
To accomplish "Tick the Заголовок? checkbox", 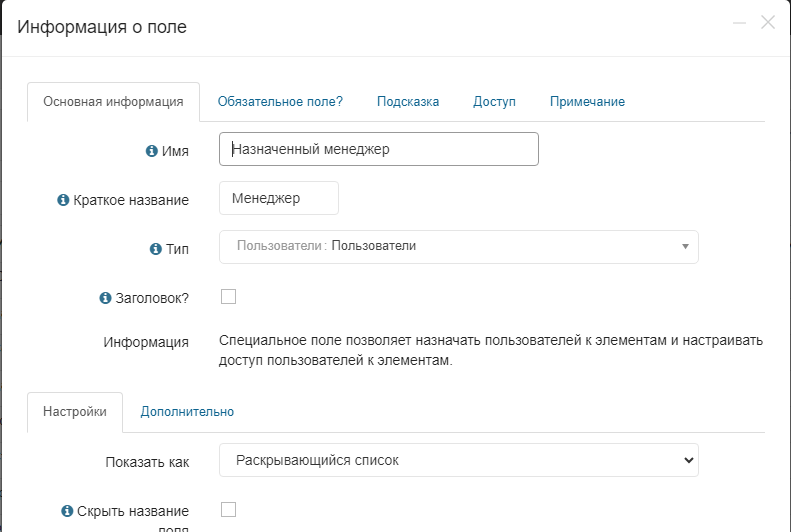I will coord(229,297).
